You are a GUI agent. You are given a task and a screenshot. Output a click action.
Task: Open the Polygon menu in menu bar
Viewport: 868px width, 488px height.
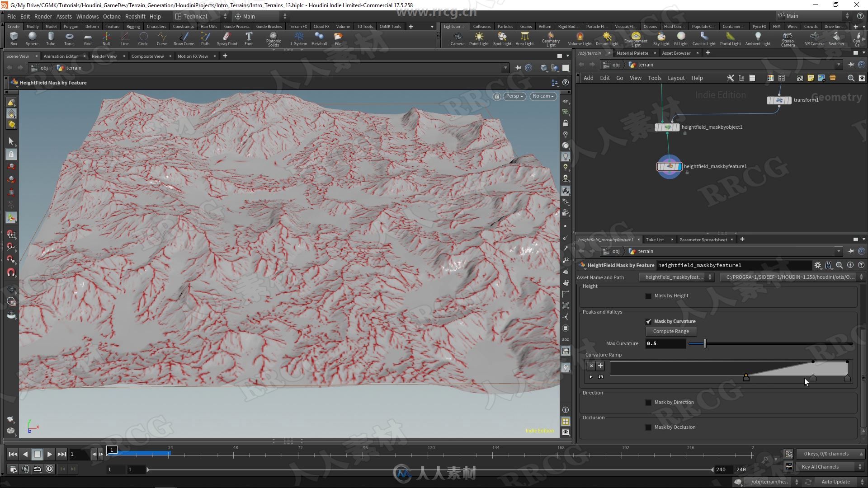tap(71, 26)
